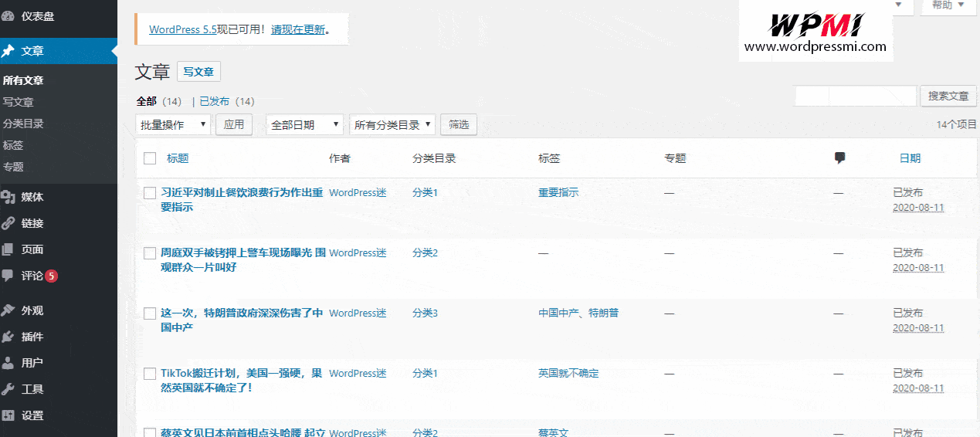
Task: Open 专题 submenu item in sidebar
Action: pyautogui.click(x=13, y=167)
